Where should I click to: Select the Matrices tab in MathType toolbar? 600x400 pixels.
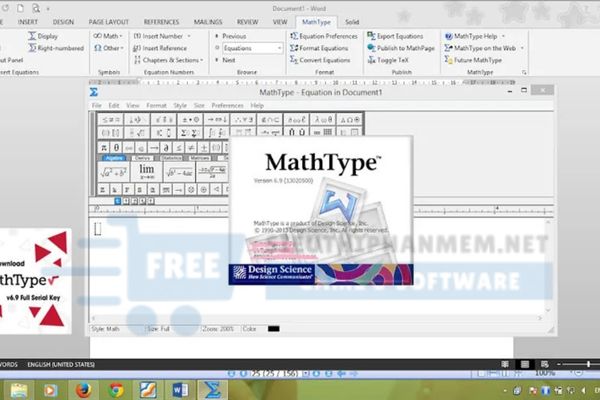[199, 158]
